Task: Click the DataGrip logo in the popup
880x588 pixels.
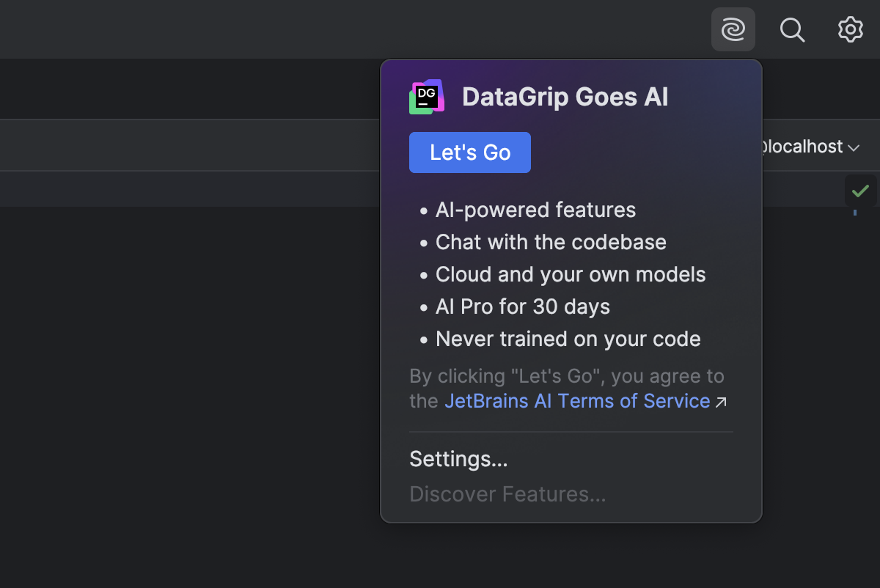Action: [427, 96]
